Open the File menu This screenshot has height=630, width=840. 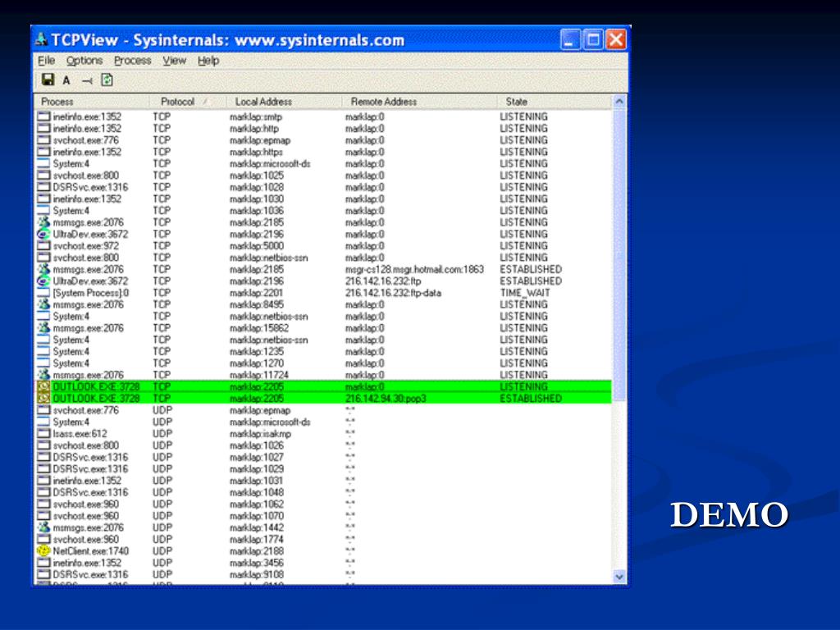tap(47, 61)
